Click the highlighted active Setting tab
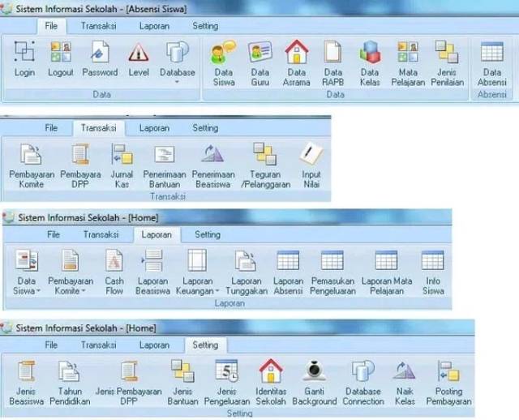The width and height of the screenshot is (519, 420). tap(205, 345)
